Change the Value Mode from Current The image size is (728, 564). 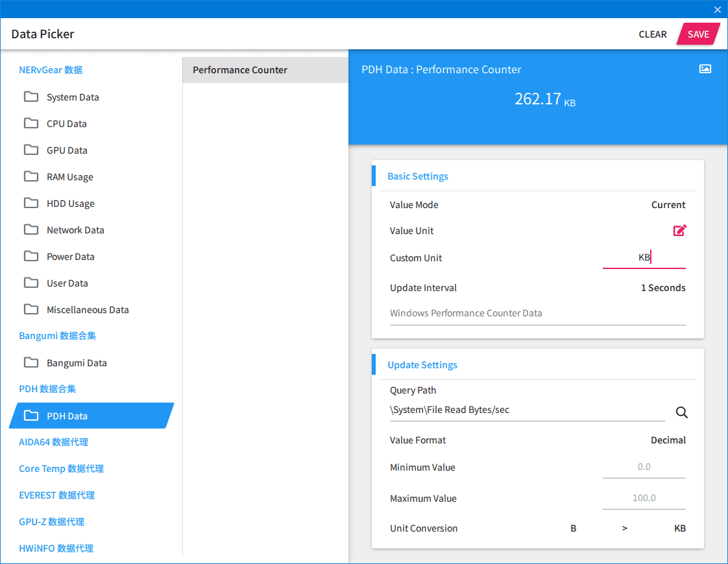click(668, 205)
